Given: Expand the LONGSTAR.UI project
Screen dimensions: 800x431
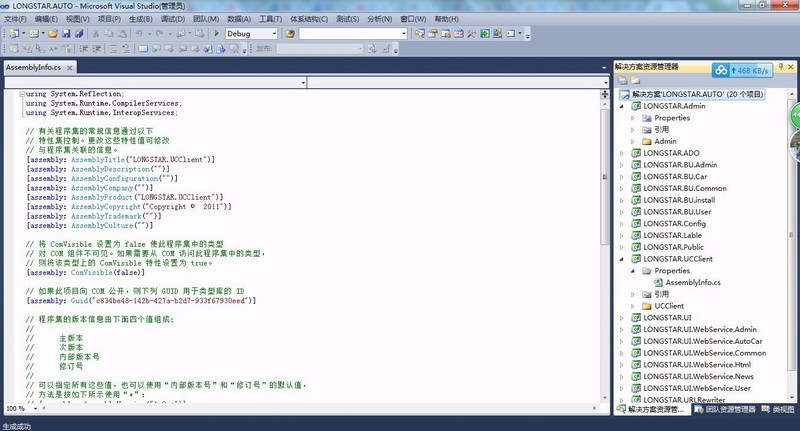Looking at the screenshot, I should pos(621,318).
